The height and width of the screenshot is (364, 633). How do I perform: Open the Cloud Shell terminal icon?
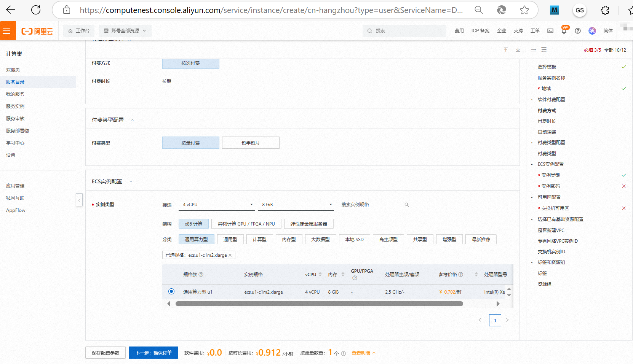tap(550, 31)
